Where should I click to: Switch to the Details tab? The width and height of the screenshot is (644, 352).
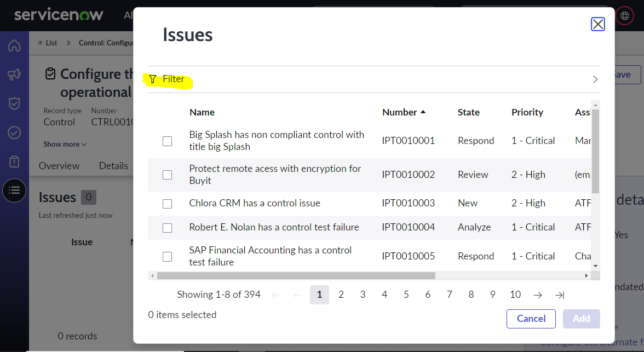coord(113,165)
